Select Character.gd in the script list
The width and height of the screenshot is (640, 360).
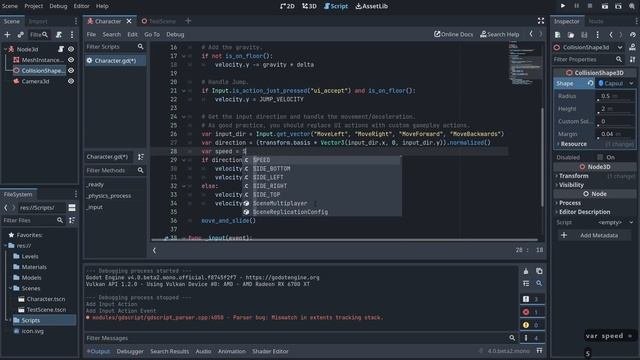[x=115, y=60]
